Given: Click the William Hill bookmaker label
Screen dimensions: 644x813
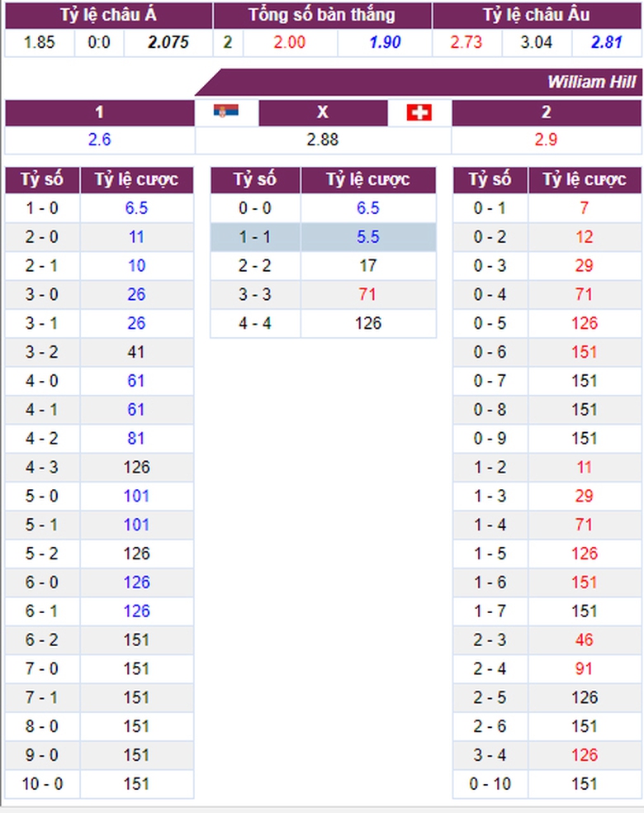Looking at the screenshot, I should [x=590, y=83].
